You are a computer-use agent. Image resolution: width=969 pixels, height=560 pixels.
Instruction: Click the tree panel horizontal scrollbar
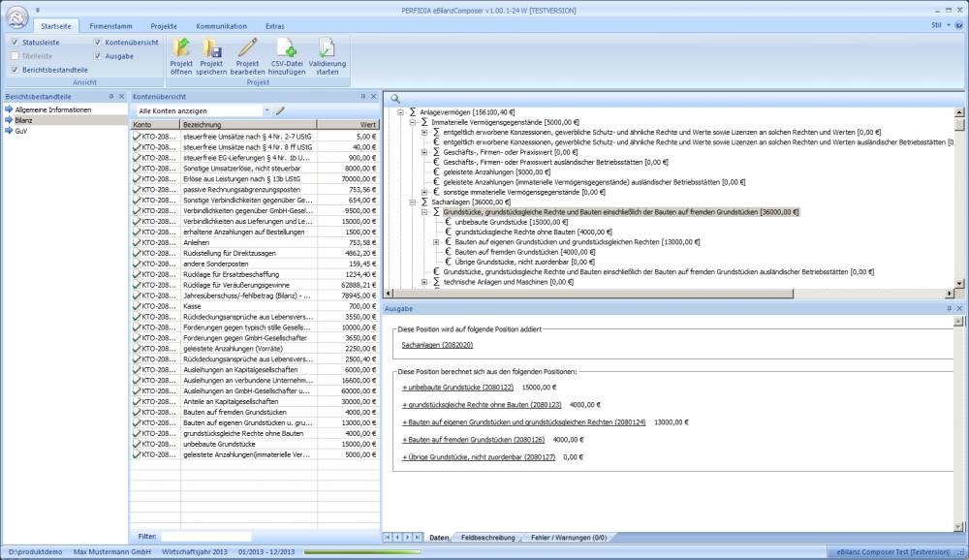tap(593, 294)
